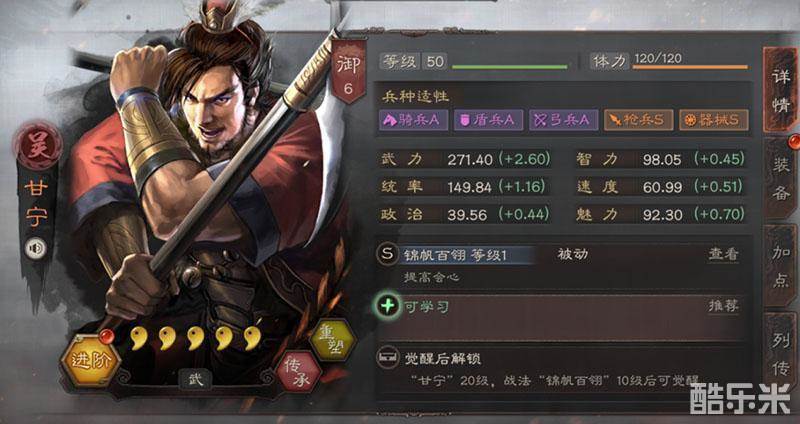This screenshot has height=424, width=800.
Task: Click 查看 to view 锦帆百翎 skill
Action: click(723, 254)
